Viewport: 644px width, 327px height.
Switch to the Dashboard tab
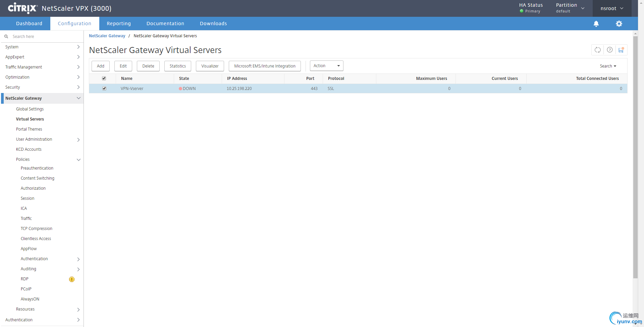[29, 24]
